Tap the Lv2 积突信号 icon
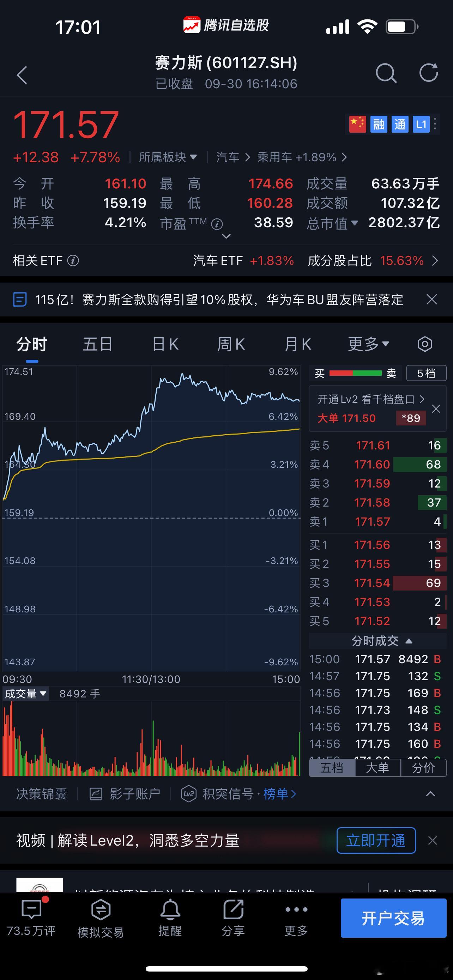453x980 pixels. click(189, 794)
